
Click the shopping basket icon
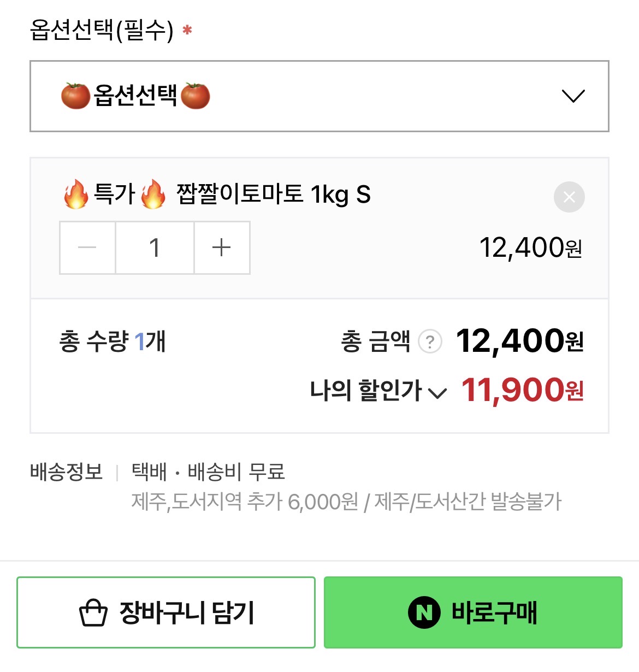click(93, 612)
